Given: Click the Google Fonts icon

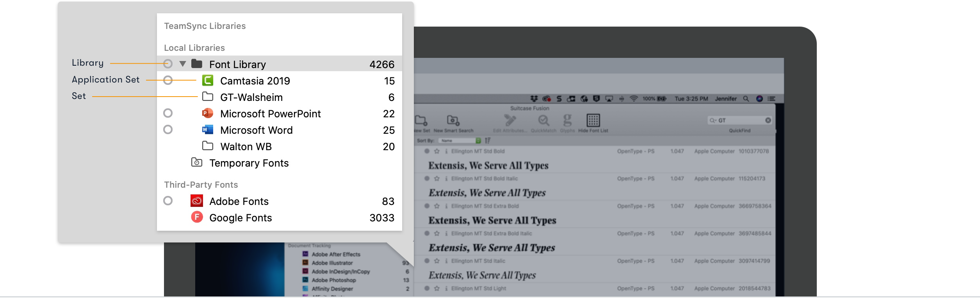Looking at the screenshot, I should pyautogui.click(x=197, y=217).
